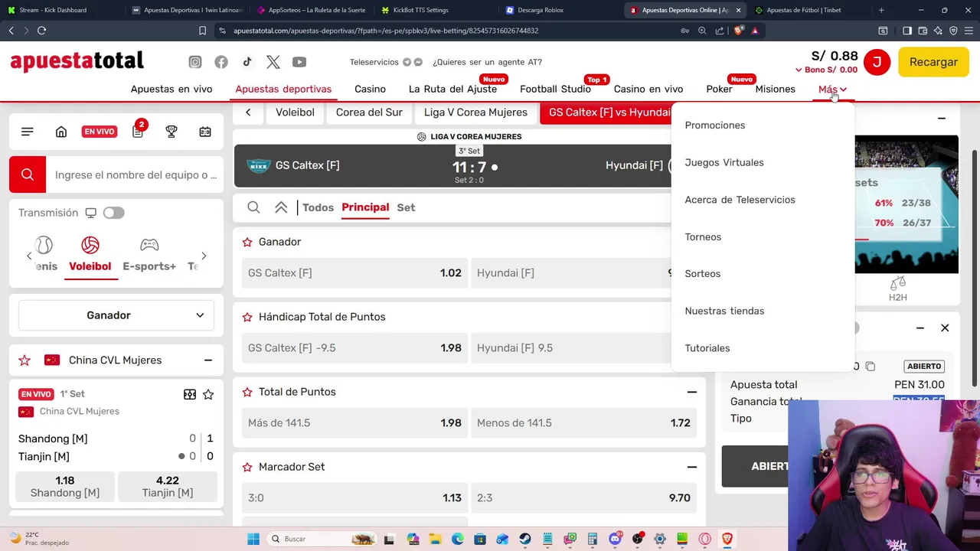Viewport: 980px width, 551px height.
Task: Collapse all markets double-chevron icon
Action: point(281,207)
